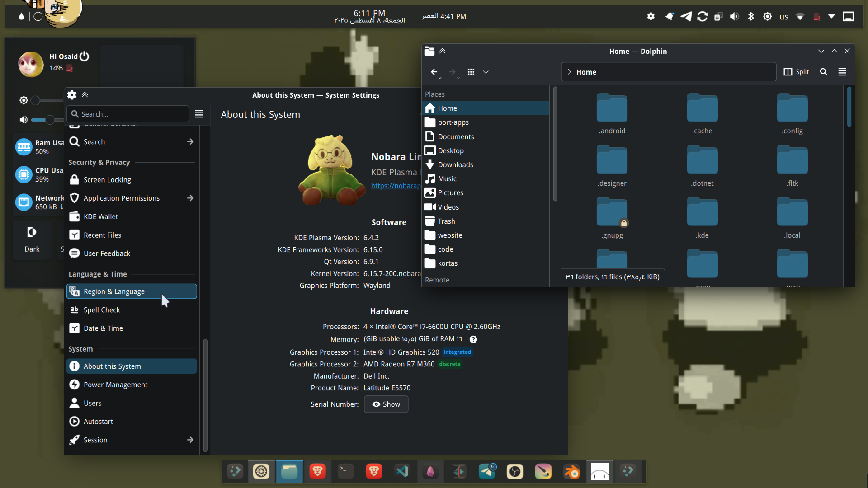
Task: Select Documents in Dolphin Places
Action: (x=486, y=137)
